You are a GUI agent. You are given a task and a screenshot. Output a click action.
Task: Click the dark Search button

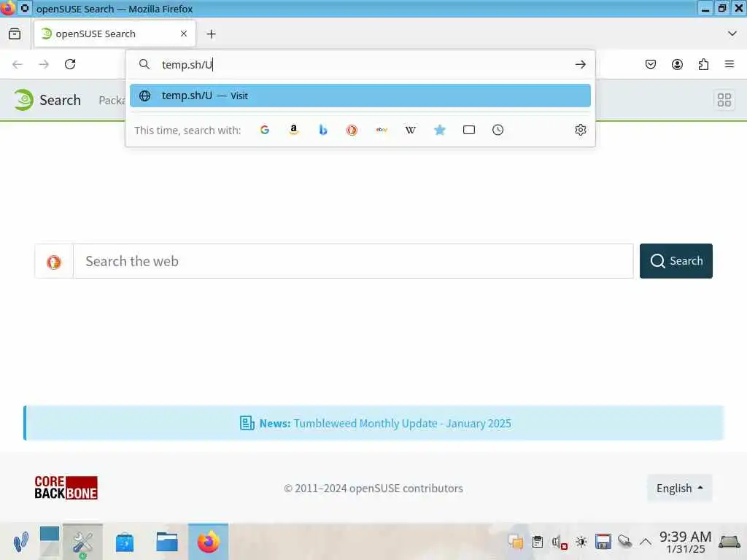tap(676, 261)
